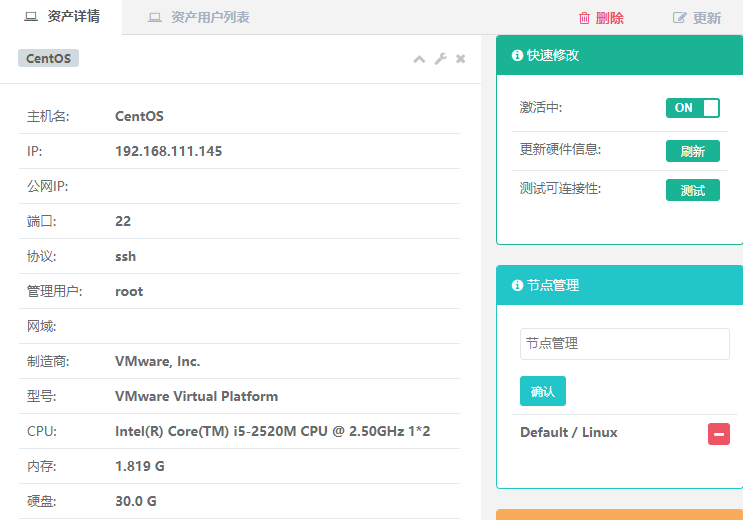The image size is (743, 520).
Task: Click the model value VMware Virtual Platform
Action: 197,396
